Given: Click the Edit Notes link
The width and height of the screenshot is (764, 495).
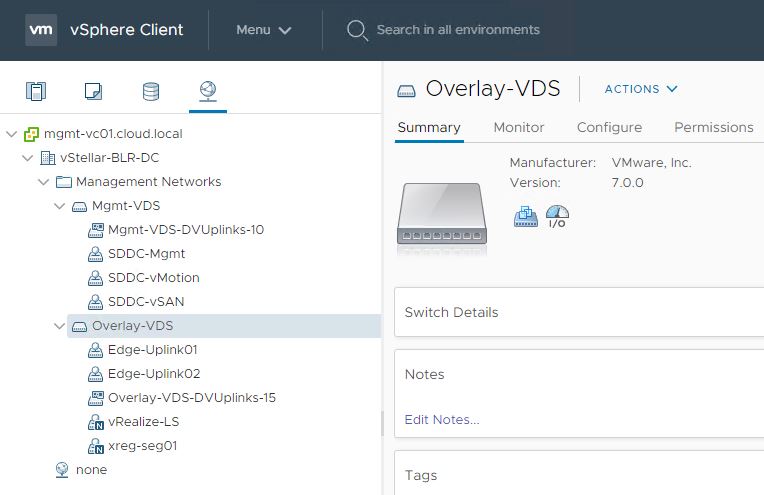Looking at the screenshot, I should coord(442,420).
